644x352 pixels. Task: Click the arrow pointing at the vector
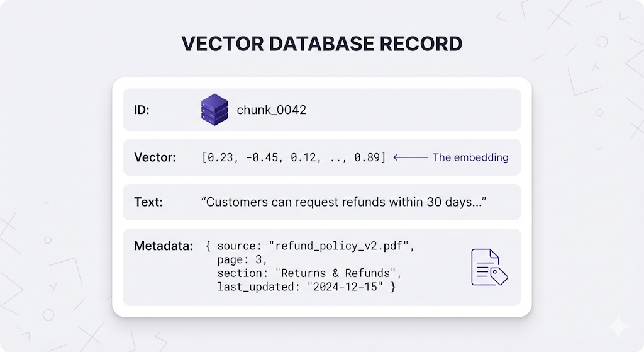coord(410,157)
